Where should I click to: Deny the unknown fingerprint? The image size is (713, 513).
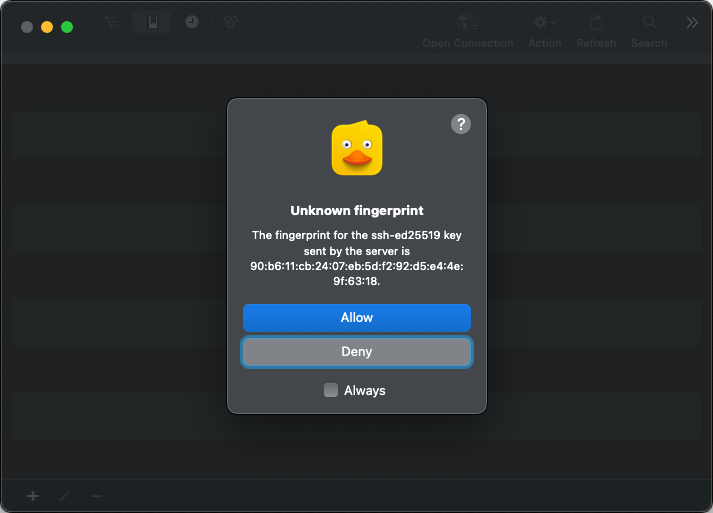coord(356,352)
